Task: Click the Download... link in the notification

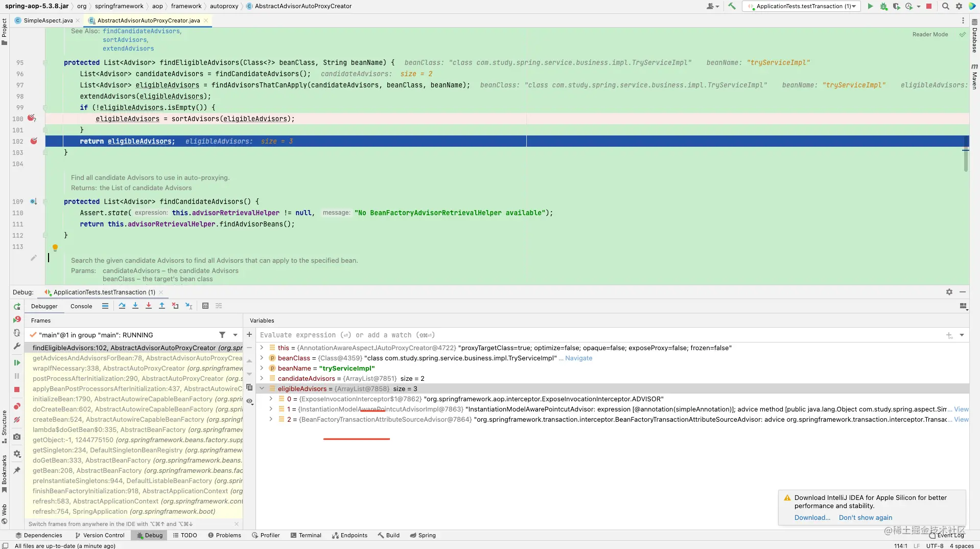Action: [812, 517]
